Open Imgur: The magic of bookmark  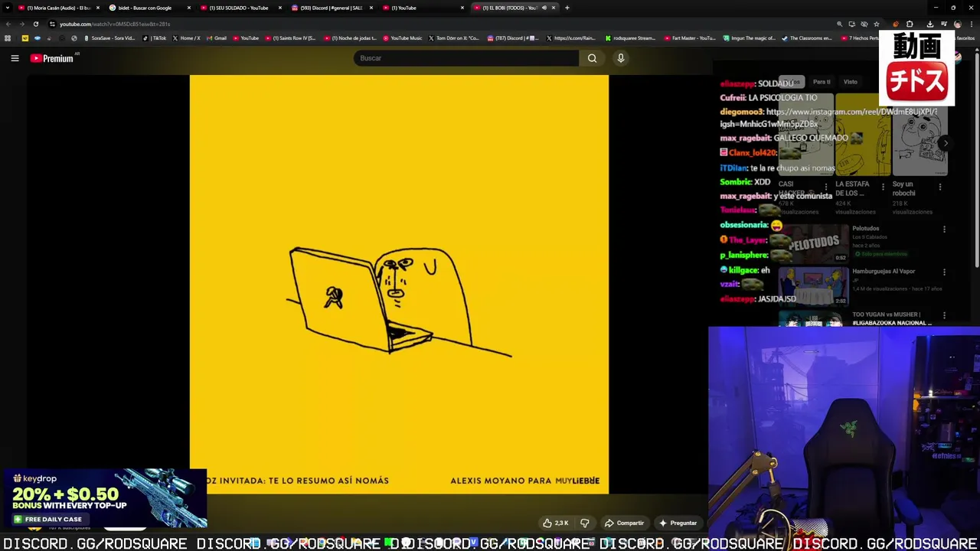750,38
